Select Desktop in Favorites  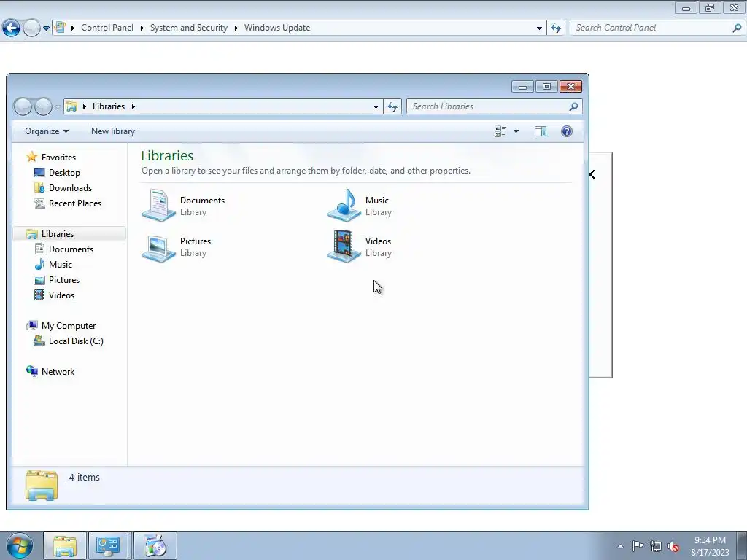point(64,172)
